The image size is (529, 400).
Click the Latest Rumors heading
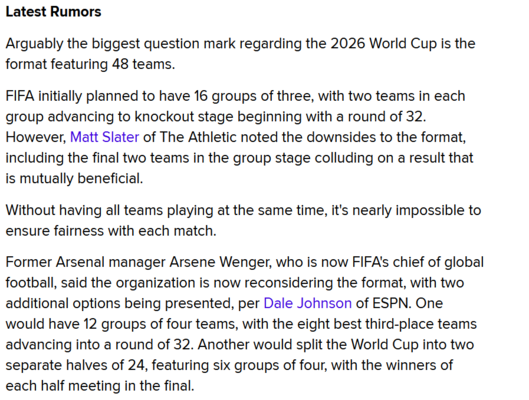coord(53,12)
